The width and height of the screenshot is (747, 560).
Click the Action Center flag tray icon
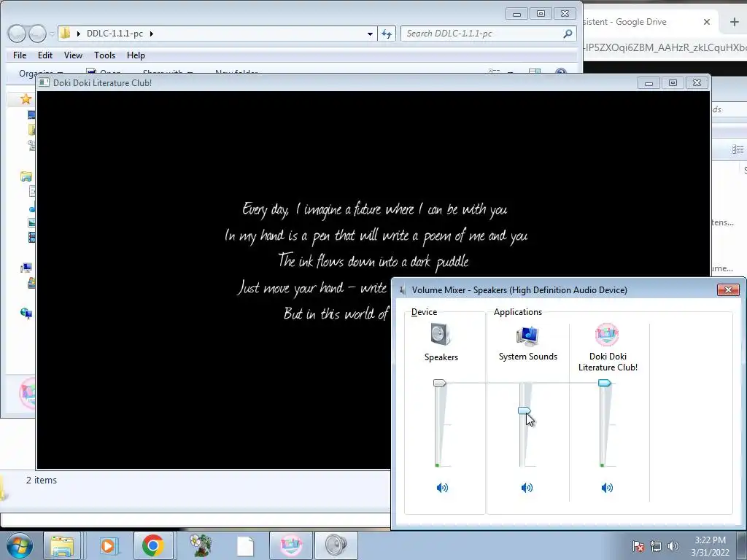click(x=638, y=546)
